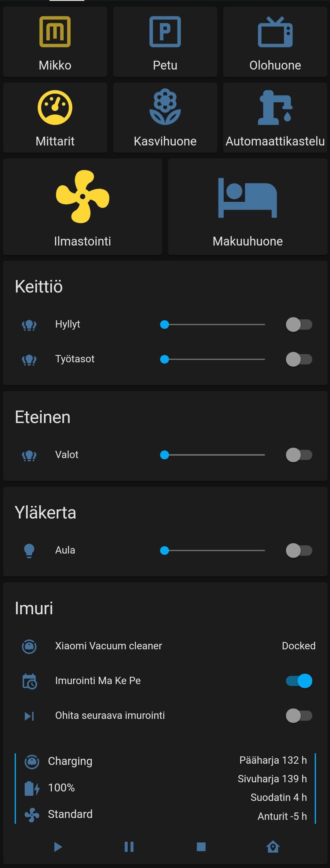Screen dimensions: 330x868
Task: Disable Imurointi Ma Ke Pe schedule
Action: [299, 681]
